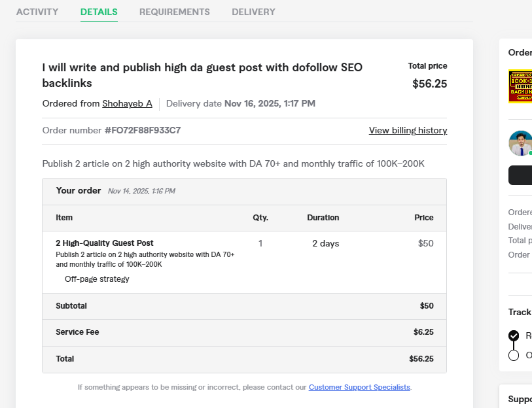Select the 2 High-Quality Guest Post item
532x408 pixels.
point(105,243)
